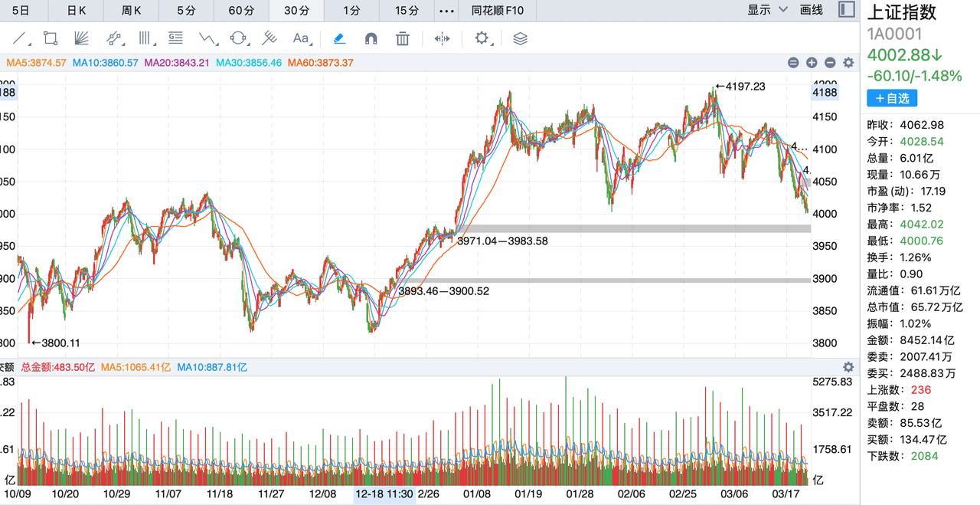Select the fan lines drawing tool

point(82,38)
